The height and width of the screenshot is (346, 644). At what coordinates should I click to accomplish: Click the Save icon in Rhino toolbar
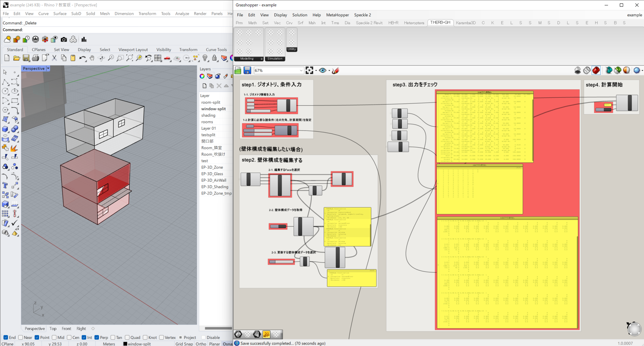26,58
